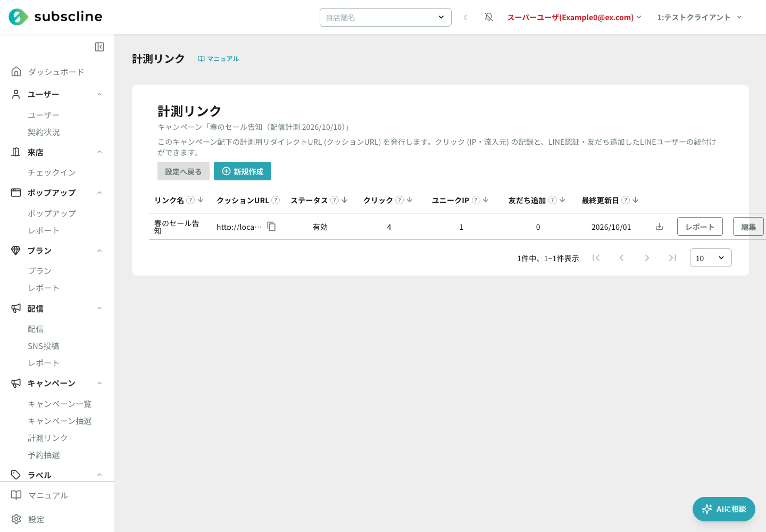Click the help icon beside 最終更新日

626,200
